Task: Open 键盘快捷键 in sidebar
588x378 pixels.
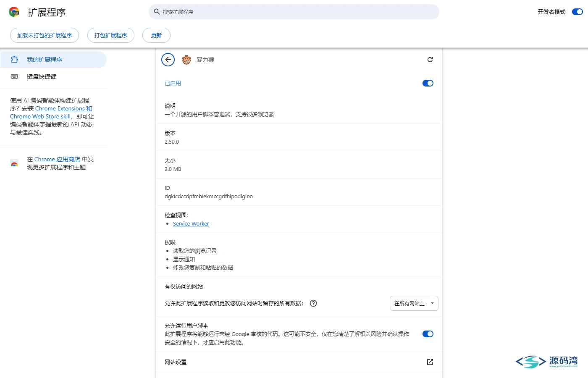Action: (53, 76)
